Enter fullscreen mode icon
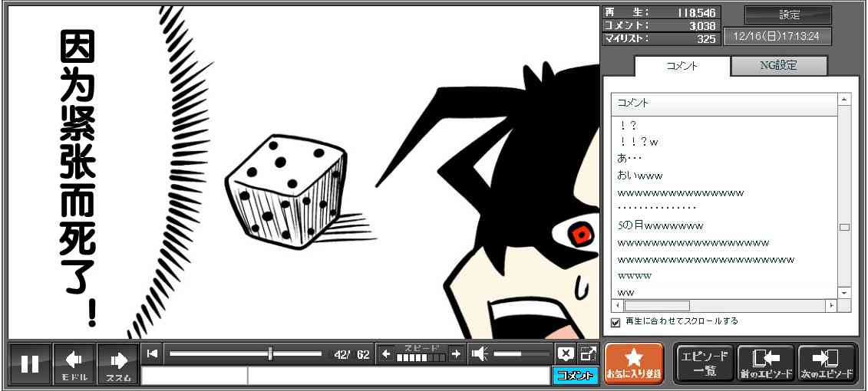Viewport: 868px width, 391px height. coord(588,353)
